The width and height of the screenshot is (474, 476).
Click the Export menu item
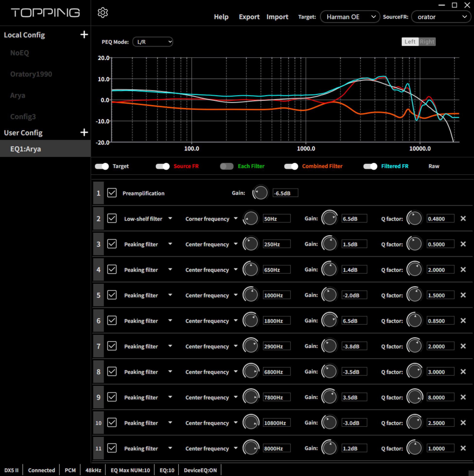click(x=249, y=17)
